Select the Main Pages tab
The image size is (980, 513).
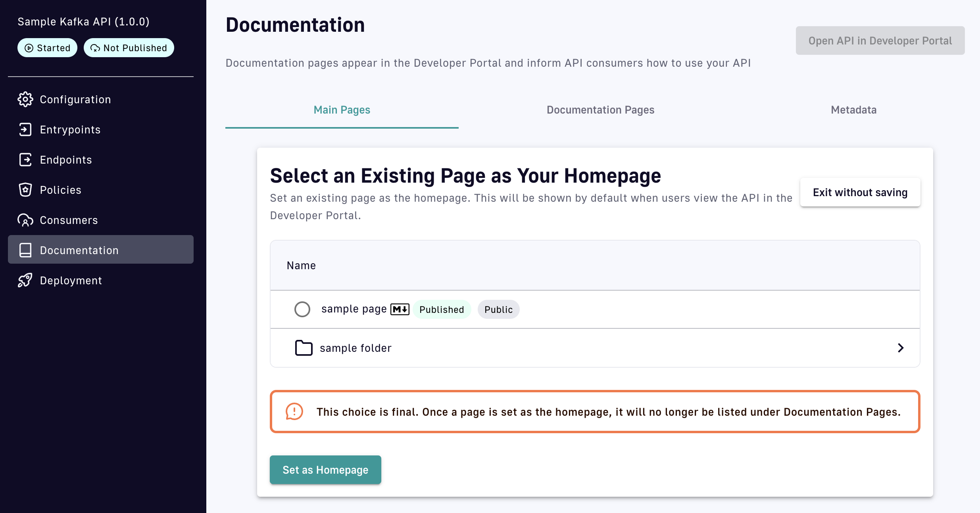pyautogui.click(x=342, y=110)
